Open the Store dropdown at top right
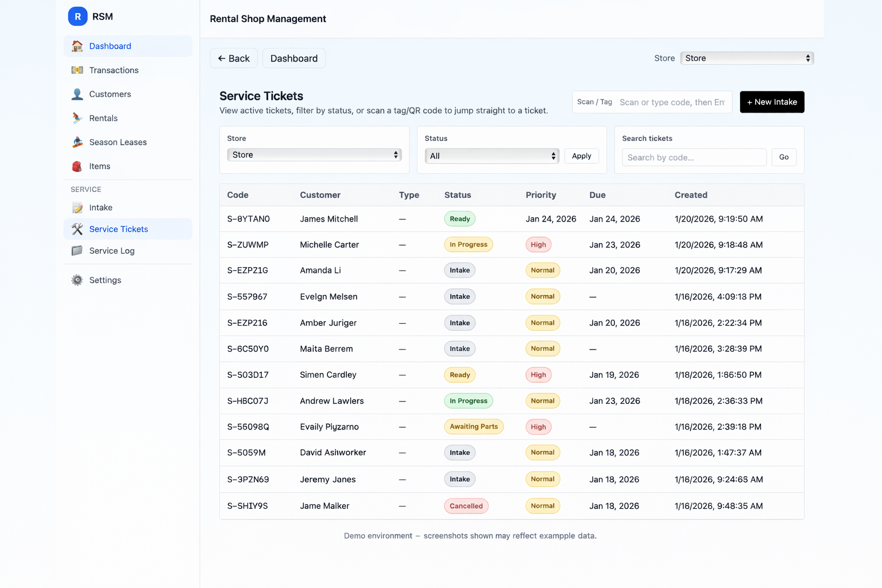This screenshot has width=882, height=588. [x=746, y=58]
